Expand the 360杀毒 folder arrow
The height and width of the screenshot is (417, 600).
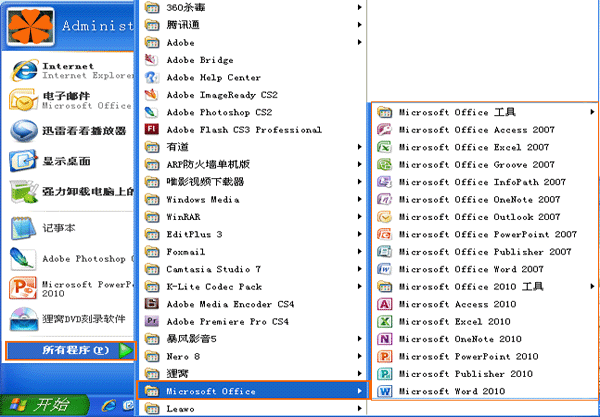coord(360,7)
